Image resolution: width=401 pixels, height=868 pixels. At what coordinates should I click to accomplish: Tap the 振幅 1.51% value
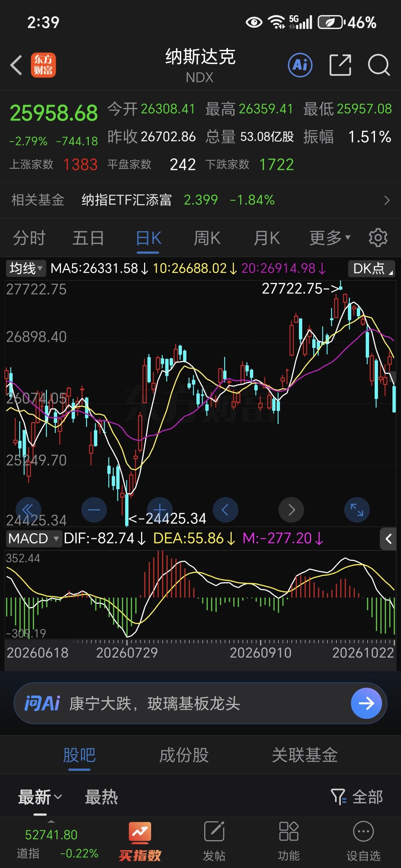click(x=370, y=137)
